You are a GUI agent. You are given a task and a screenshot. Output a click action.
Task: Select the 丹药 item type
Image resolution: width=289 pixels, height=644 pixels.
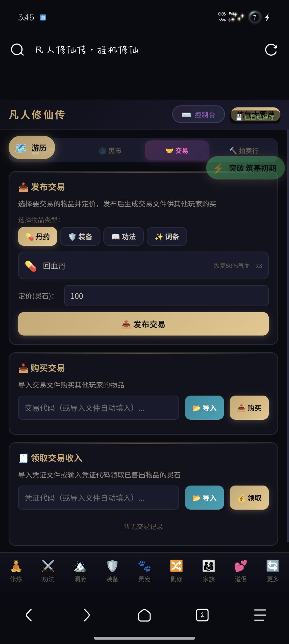(37, 237)
